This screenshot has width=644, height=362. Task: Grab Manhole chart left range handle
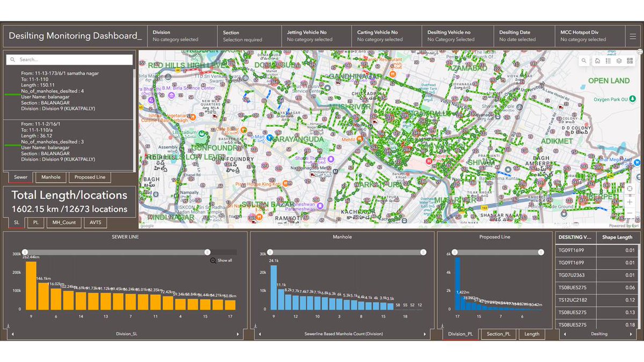[x=270, y=252]
